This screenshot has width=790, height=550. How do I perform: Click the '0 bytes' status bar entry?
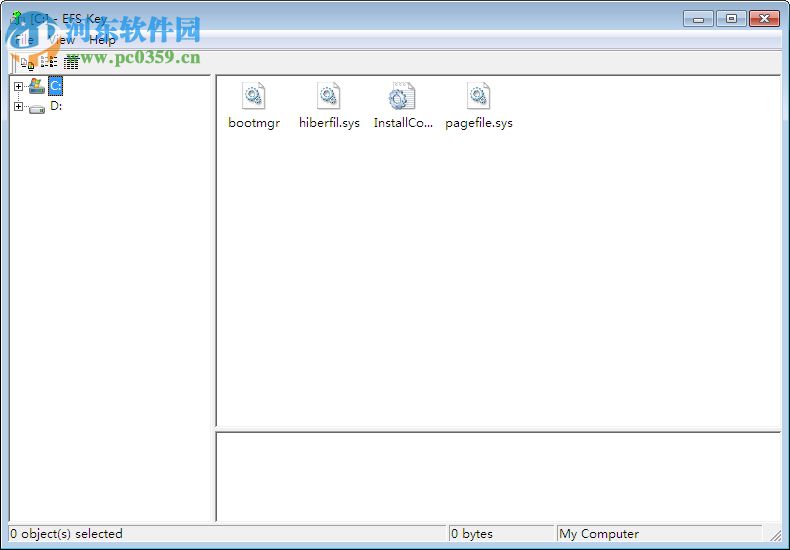pyautogui.click(x=472, y=533)
